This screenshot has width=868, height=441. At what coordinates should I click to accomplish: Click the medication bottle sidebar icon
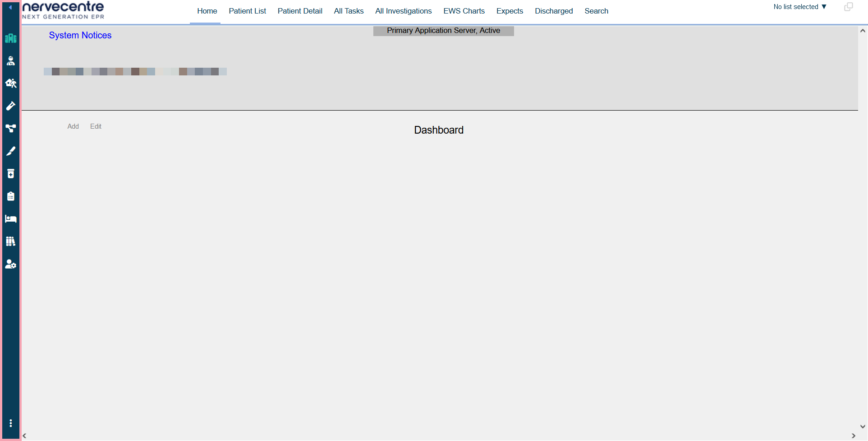11,174
